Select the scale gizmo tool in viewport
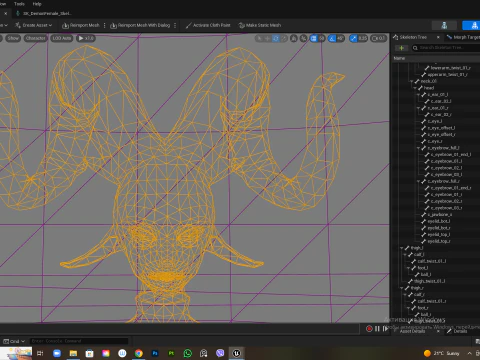Image resolution: width=480 pixels, height=360 pixels. pos(284,38)
